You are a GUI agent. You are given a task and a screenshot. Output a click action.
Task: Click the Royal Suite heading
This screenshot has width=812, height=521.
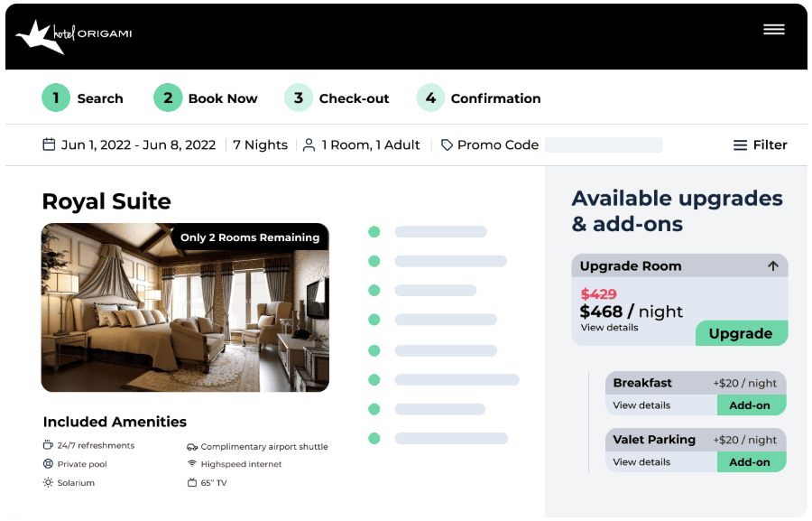click(106, 201)
